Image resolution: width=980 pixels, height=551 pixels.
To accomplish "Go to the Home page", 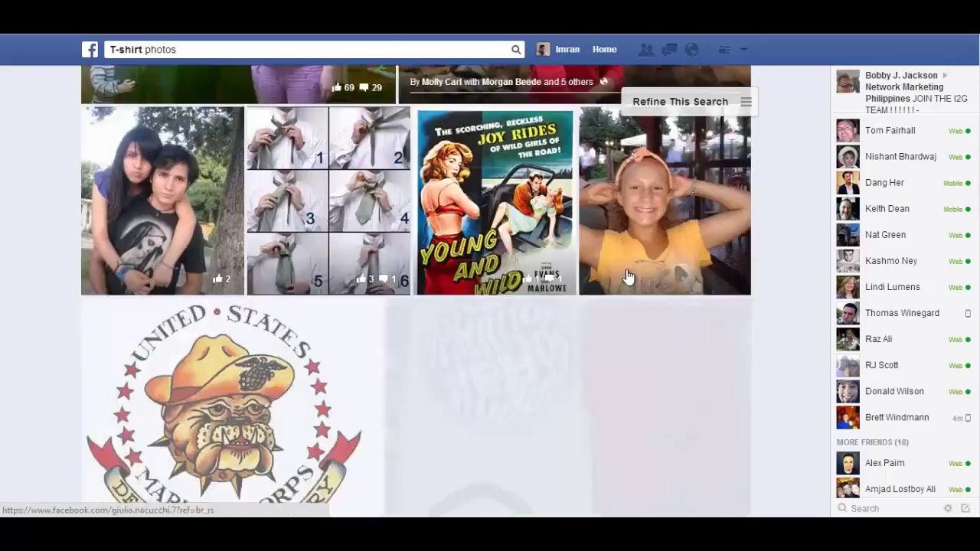I will point(604,50).
